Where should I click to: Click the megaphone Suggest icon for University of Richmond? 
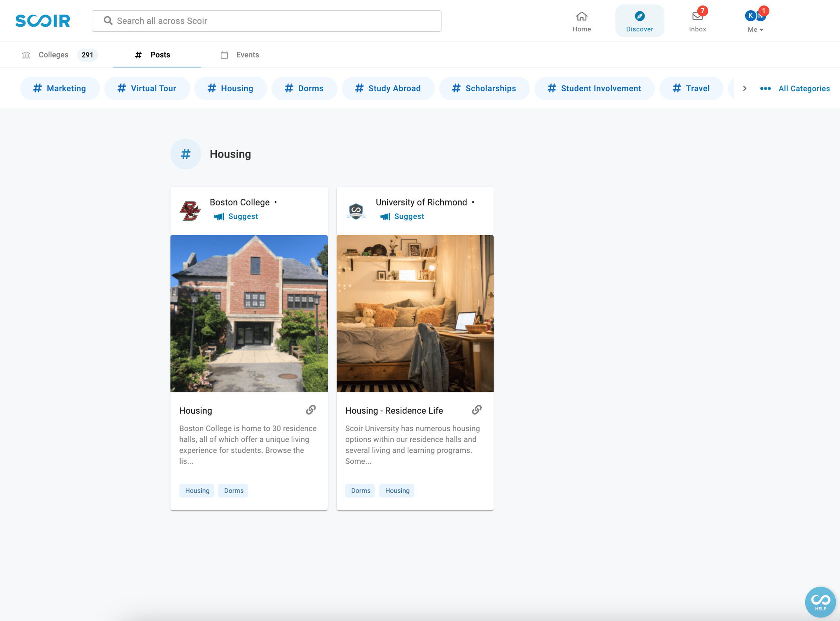(x=385, y=216)
